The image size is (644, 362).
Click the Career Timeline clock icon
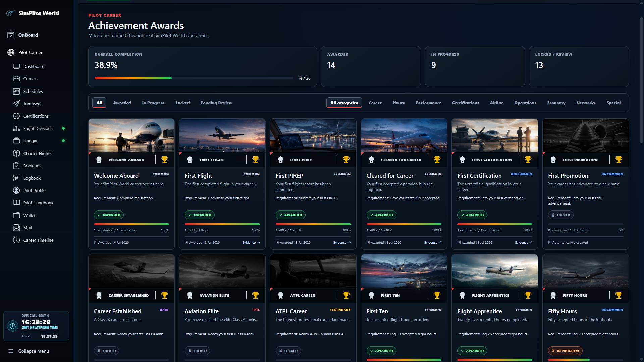click(16, 240)
